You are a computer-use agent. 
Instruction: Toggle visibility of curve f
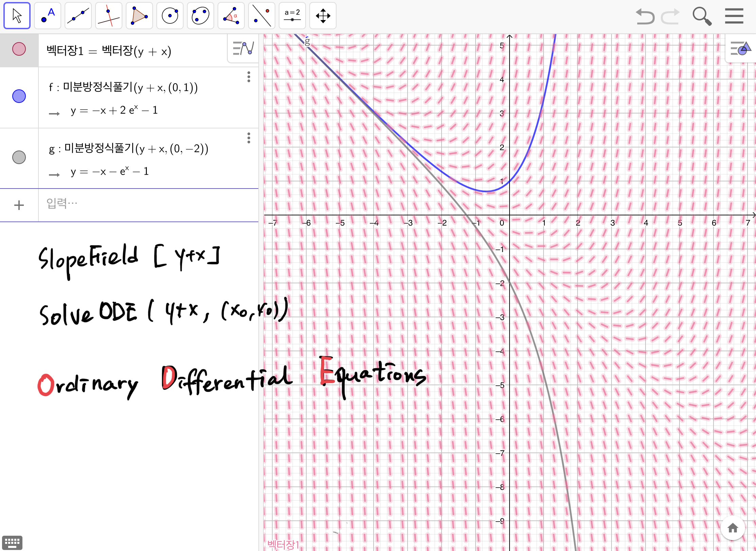click(19, 96)
